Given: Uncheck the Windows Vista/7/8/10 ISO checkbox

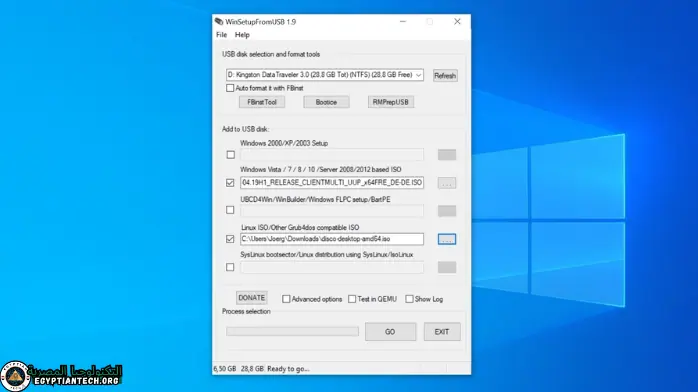Looking at the screenshot, I should tap(230, 183).
